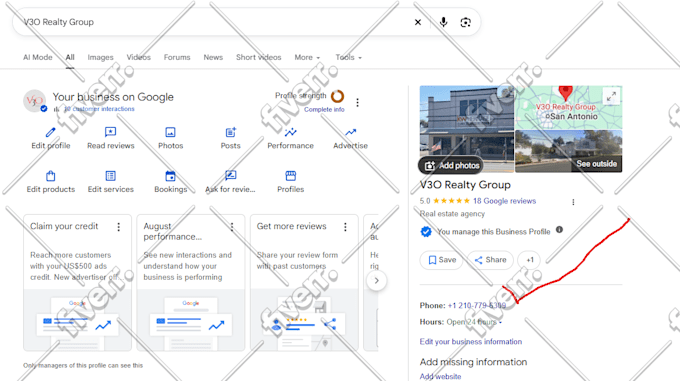Switch to AI Mode tab

[x=38, y=57]
